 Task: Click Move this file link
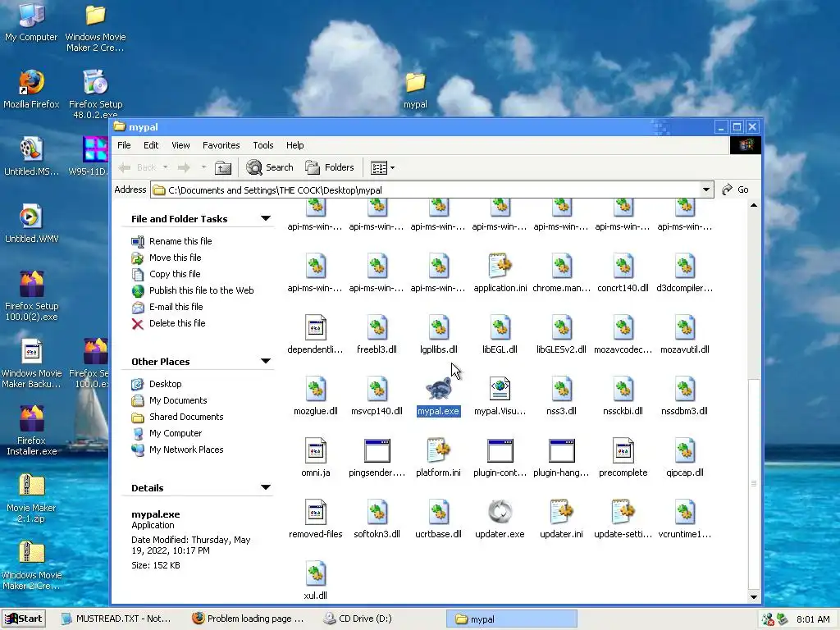[176, 258]
